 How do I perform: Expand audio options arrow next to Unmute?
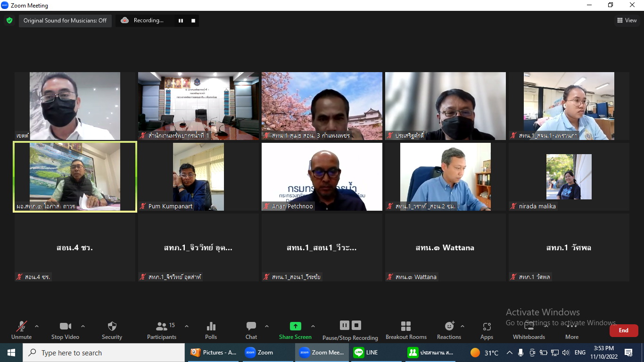37,326
